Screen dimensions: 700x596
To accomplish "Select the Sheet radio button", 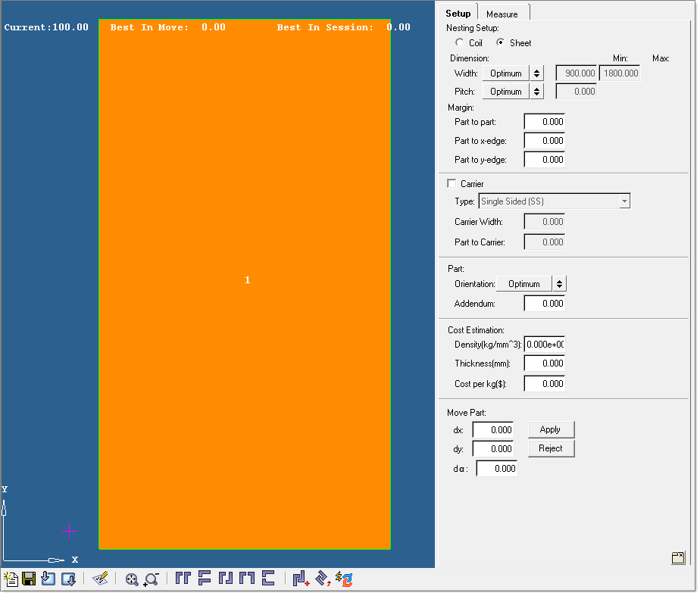I will pos(502,43).
